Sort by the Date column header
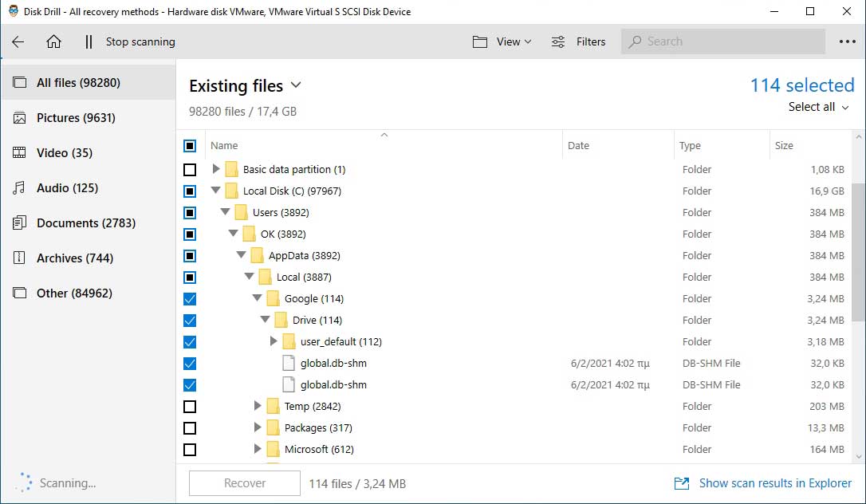This screenshot has width=866, height=504. pyautogui.click(x=619, y=146)
